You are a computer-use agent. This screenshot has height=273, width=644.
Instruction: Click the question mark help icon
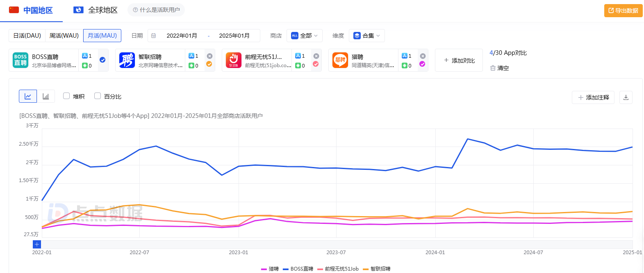click(x=135, y=10)
